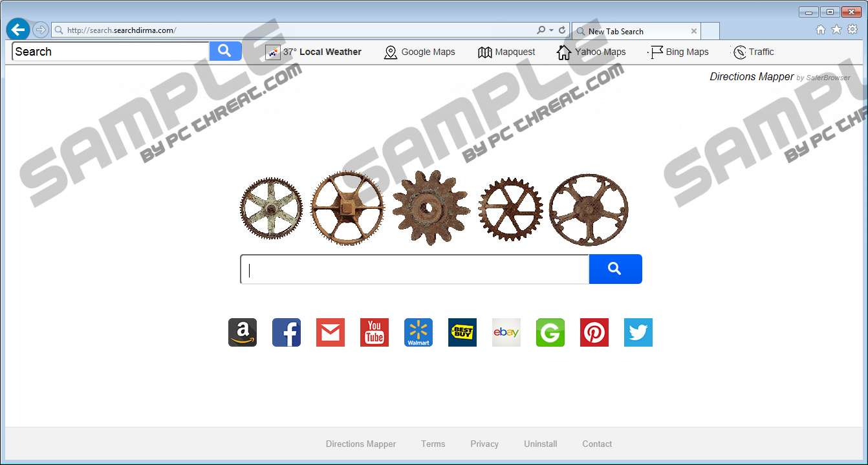868x465 pixels.
Task: Focus the main center search field
Action: tap(415, 269)
